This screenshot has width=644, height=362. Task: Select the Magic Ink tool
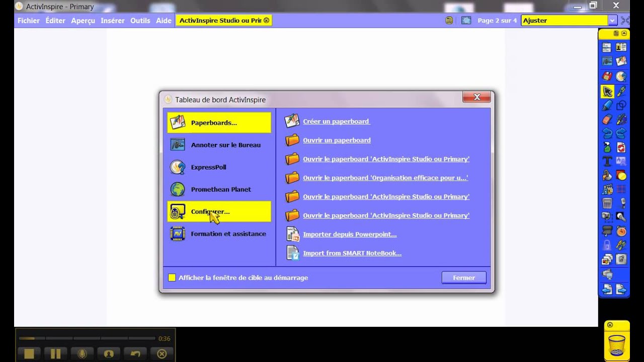click(x=621, y=120)
